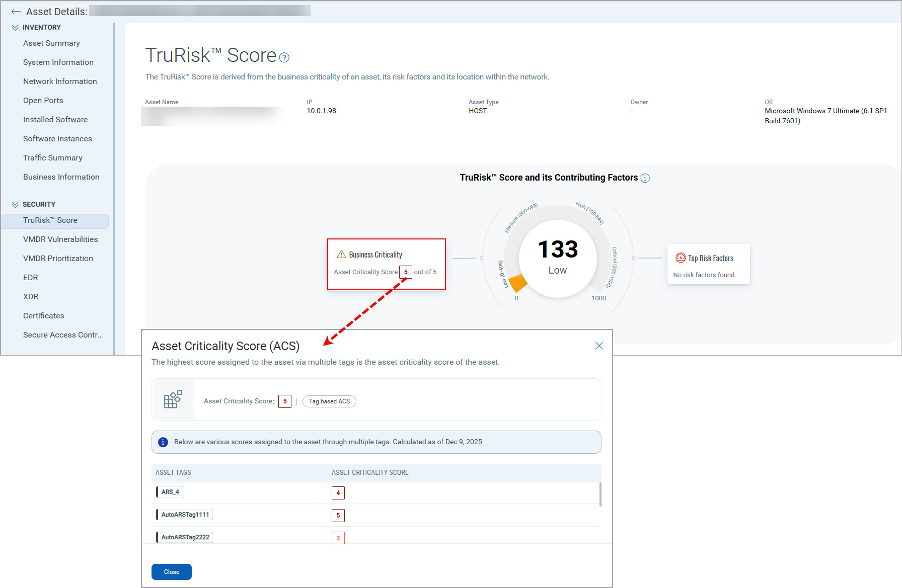
Task: Click the 133 Low score gauge
Action: coord(558,258)
